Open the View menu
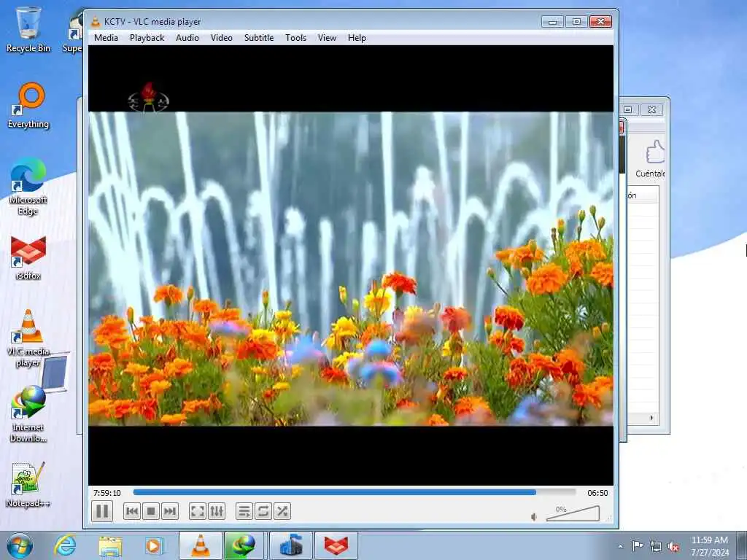The height and width of the screenshot is (560, 747). click(327, 38)
